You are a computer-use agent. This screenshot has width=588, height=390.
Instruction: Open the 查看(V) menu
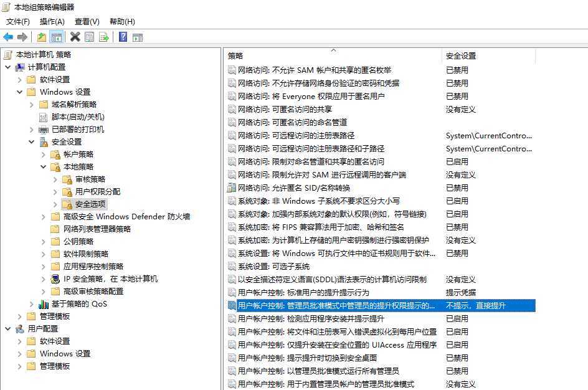point(87,22)
